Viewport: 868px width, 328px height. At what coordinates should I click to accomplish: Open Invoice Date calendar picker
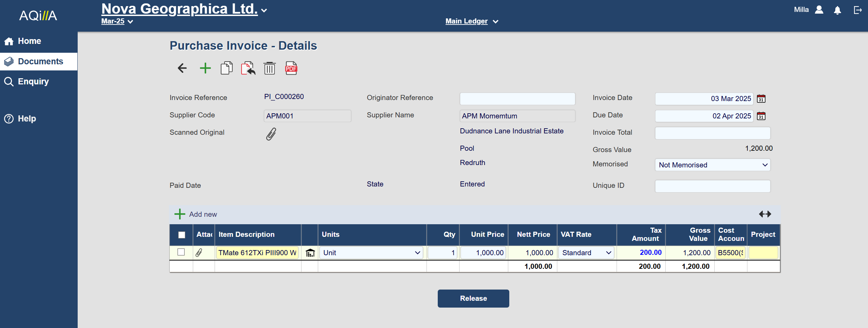[x=761, y=99]
